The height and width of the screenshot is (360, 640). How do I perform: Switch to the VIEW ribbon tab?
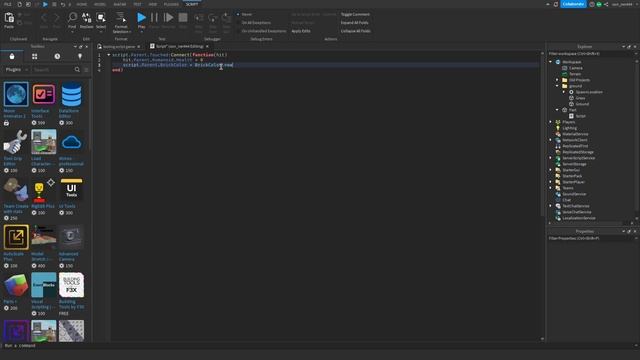click(x=153, y=4)
